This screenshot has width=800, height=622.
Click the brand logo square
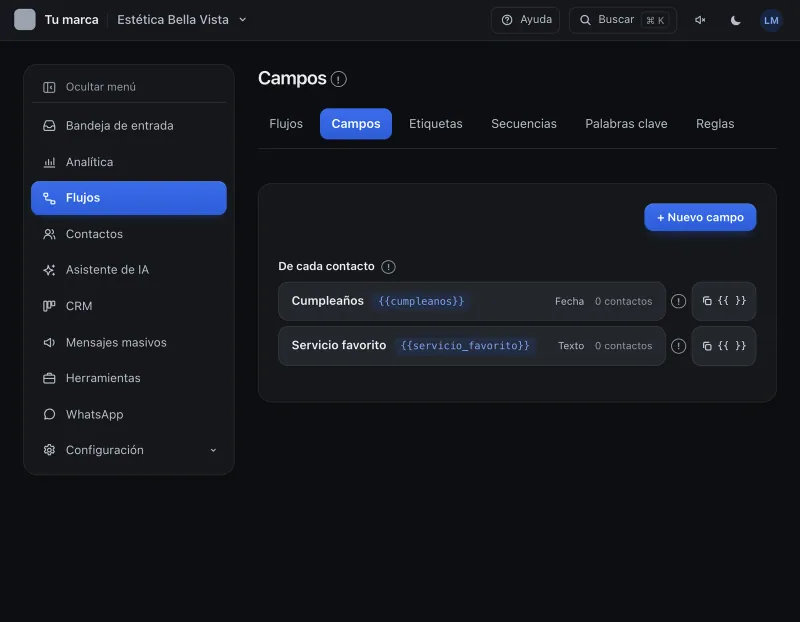click(x=24, y=20)
